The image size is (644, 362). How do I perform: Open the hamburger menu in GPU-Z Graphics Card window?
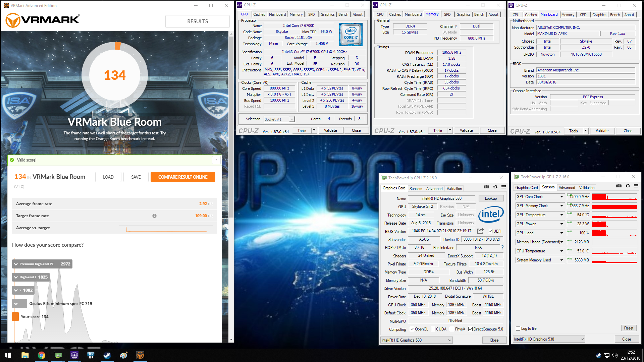click(503, 187)
